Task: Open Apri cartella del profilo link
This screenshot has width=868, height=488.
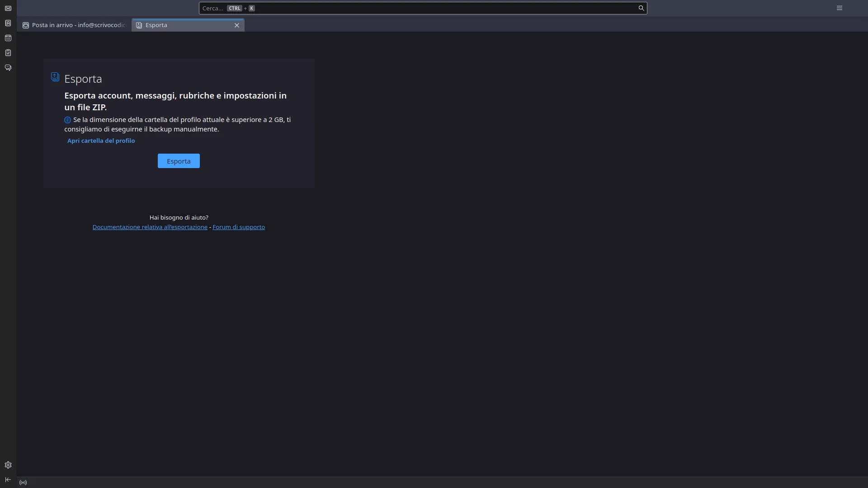Action: tap(101, 141)
